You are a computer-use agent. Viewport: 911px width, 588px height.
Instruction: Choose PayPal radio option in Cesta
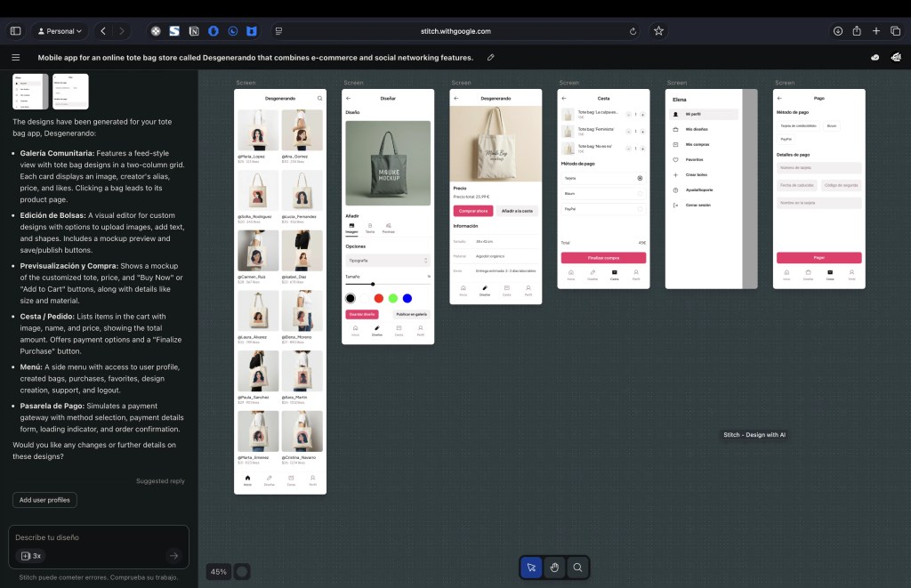[x=640, y=209]
